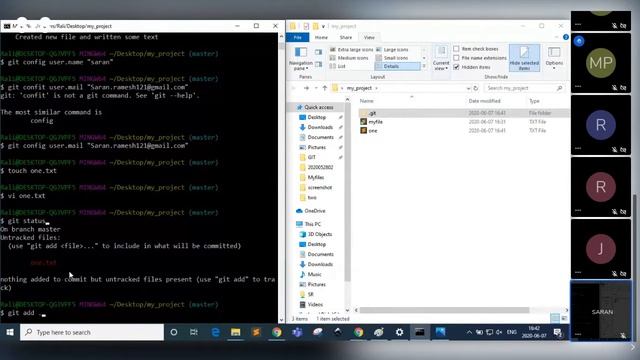This screenshot has width=640, height=360.
Task: Click the Refresh button beside address bar
Action: [x=476, y=88]
